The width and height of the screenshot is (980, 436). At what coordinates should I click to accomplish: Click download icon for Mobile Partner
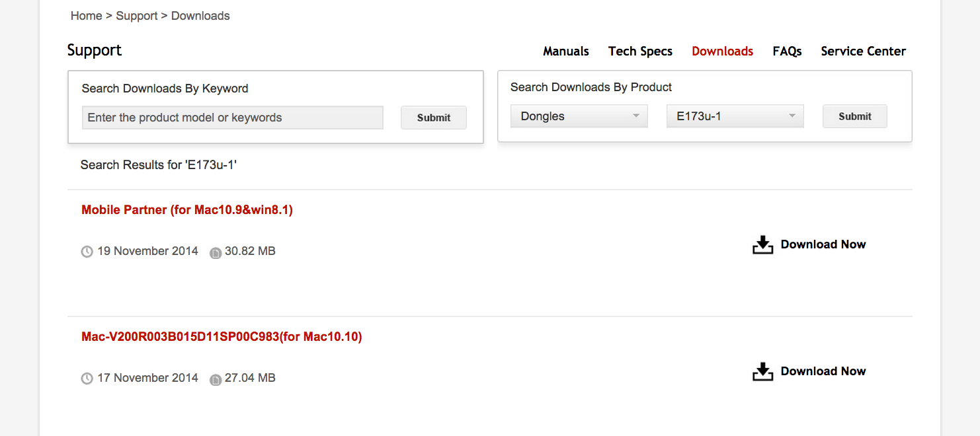762,245
